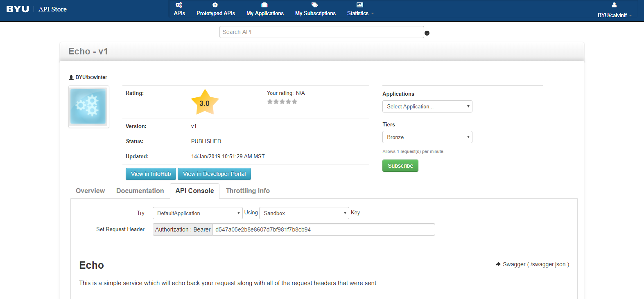This screenshot has width=644, height=299.
Task: Open the BYU/calvinlf account menu
Action: point(615,15)
